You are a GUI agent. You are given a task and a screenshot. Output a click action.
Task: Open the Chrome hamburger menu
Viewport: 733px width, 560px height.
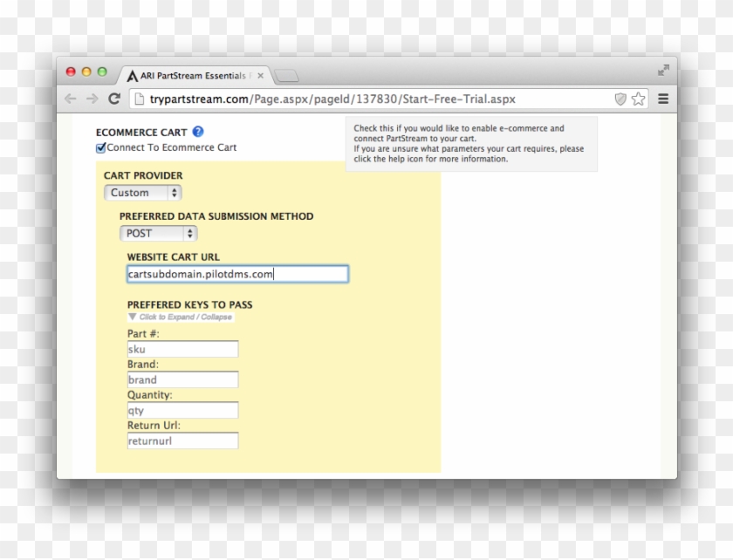[663, 99]
